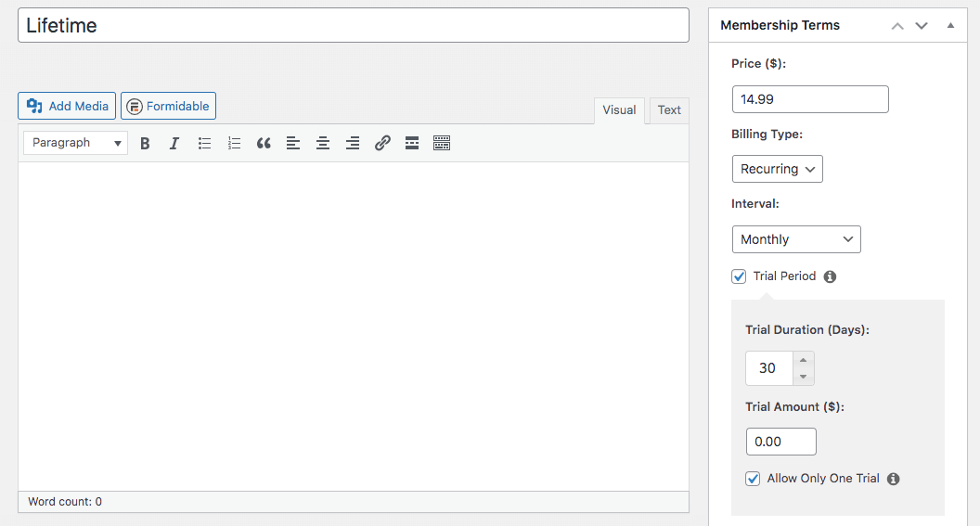Screen dimensions: 980x526
Task: Uncheck Allow Only One Trial
Action: point(753,479)
